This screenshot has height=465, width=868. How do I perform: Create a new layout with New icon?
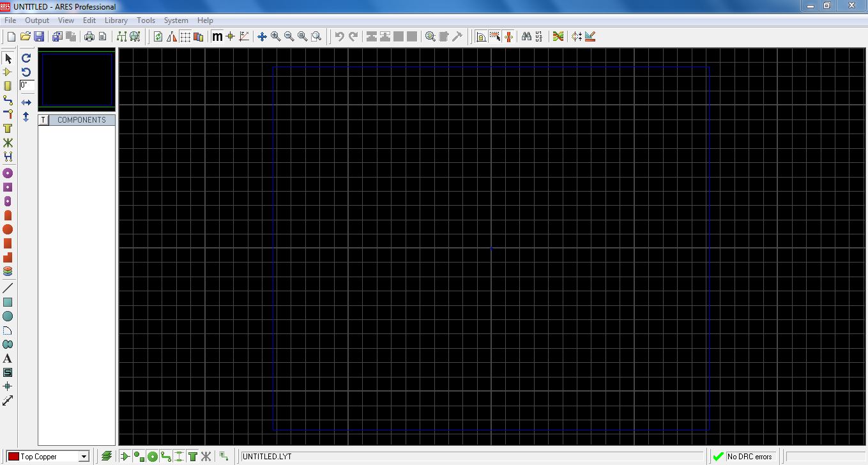[11, 37]
